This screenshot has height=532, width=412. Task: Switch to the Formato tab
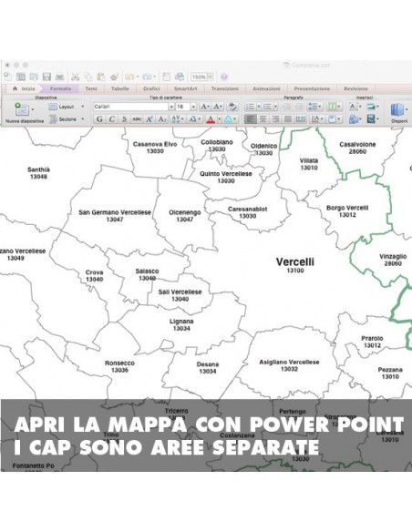coord(60,89)
